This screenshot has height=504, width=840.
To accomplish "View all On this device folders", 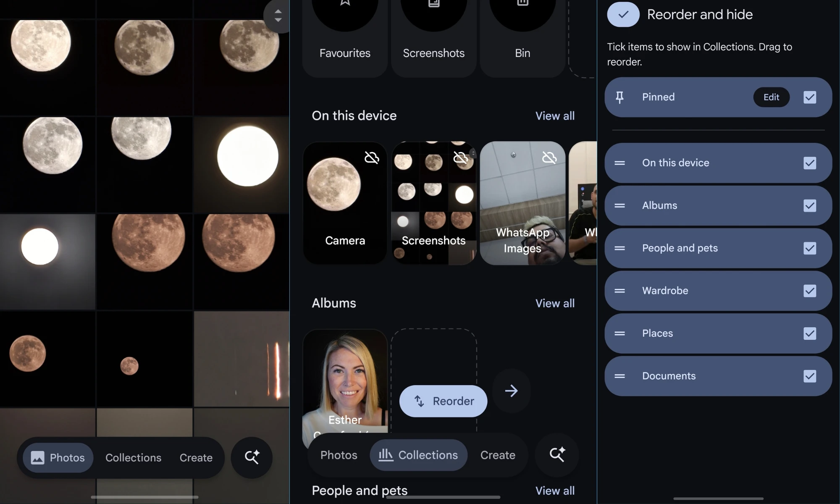I will pyautogui.click(x=555, y=116).
